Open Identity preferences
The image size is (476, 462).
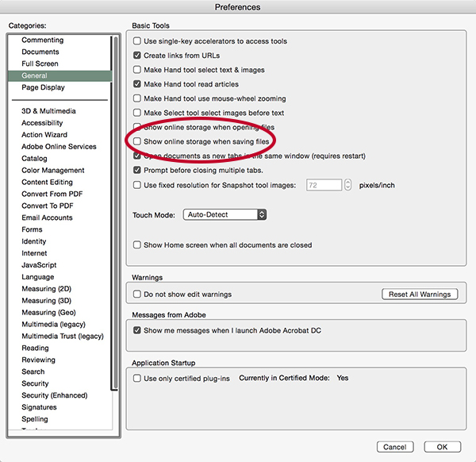[33, 241]
